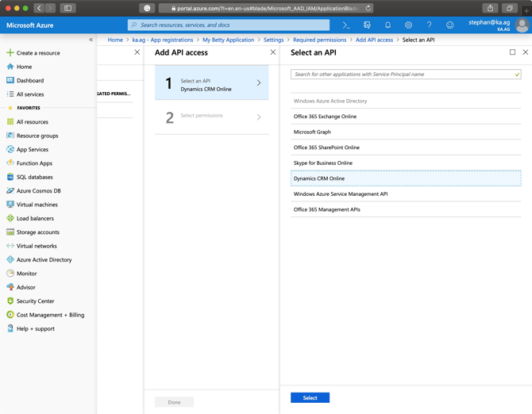The width and height of the screenshot is (532, 414).
Task: Click the App Services icon
Action: (x=10, y=149)
